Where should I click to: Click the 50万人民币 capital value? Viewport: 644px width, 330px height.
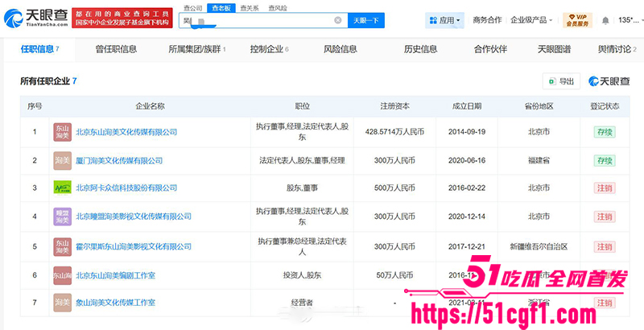[x=394, y=275]
